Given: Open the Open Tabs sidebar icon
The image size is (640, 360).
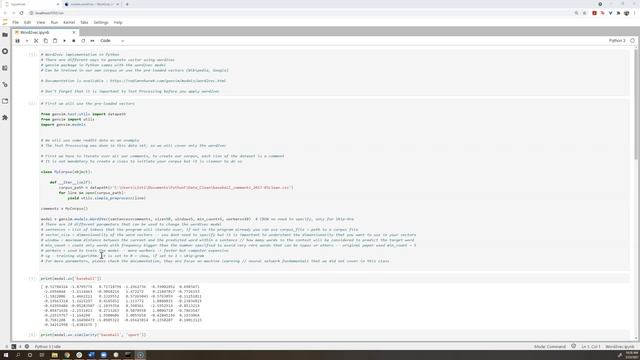Looking at the screenshot, I should click(x=5, y=101).
